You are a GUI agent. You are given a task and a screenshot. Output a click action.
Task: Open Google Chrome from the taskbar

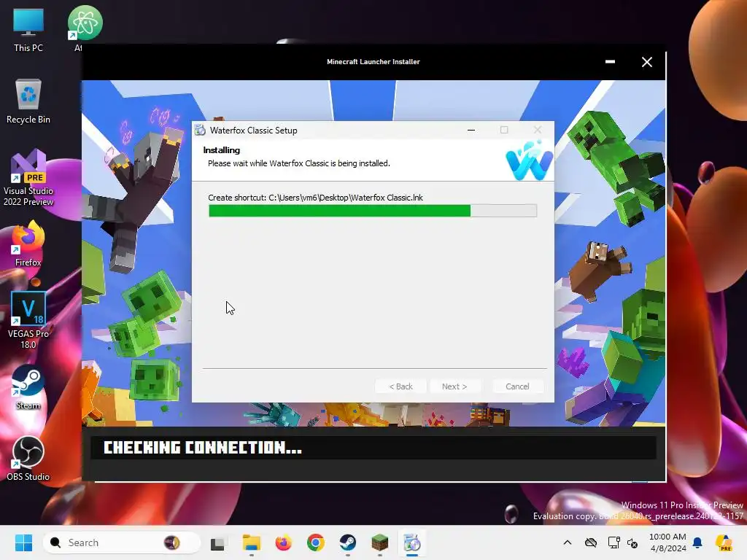tap(315, 542)
